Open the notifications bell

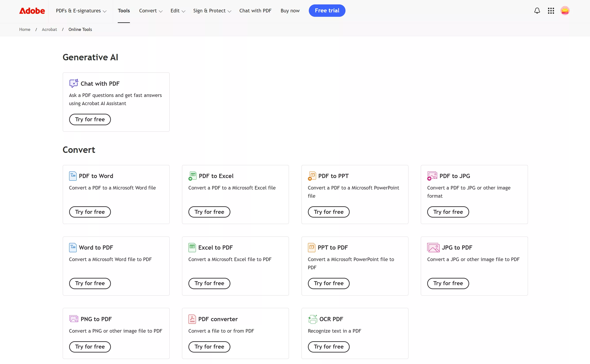point(537,11)
